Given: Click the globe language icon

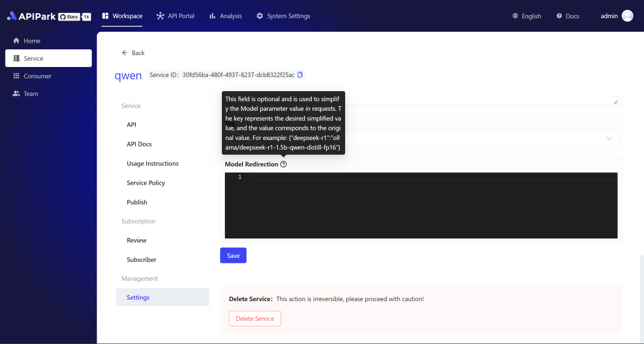Looking at the screenshot, I should coord(515,16).
